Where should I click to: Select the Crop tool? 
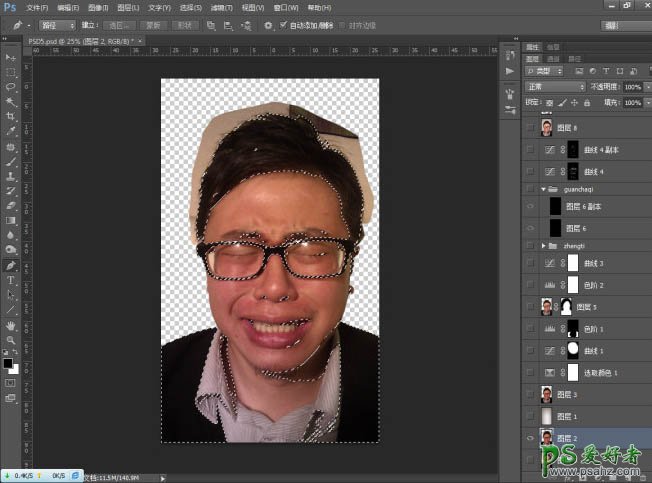11,116
